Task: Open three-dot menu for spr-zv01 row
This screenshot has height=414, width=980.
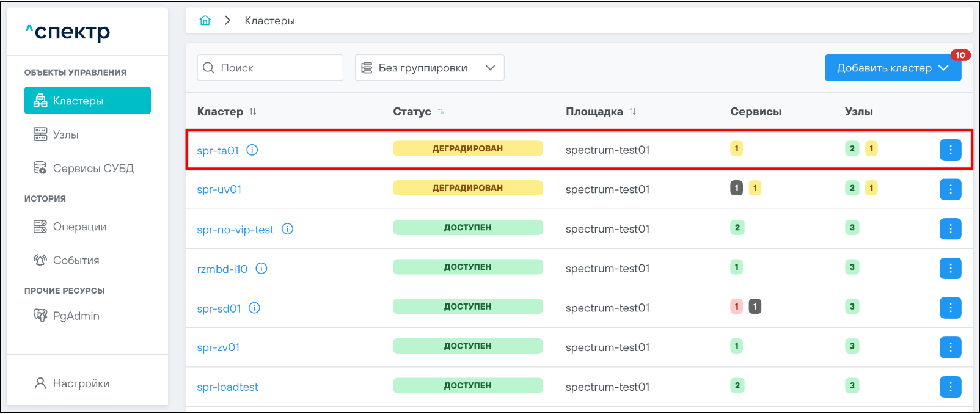Action: [x=950, y=347]
